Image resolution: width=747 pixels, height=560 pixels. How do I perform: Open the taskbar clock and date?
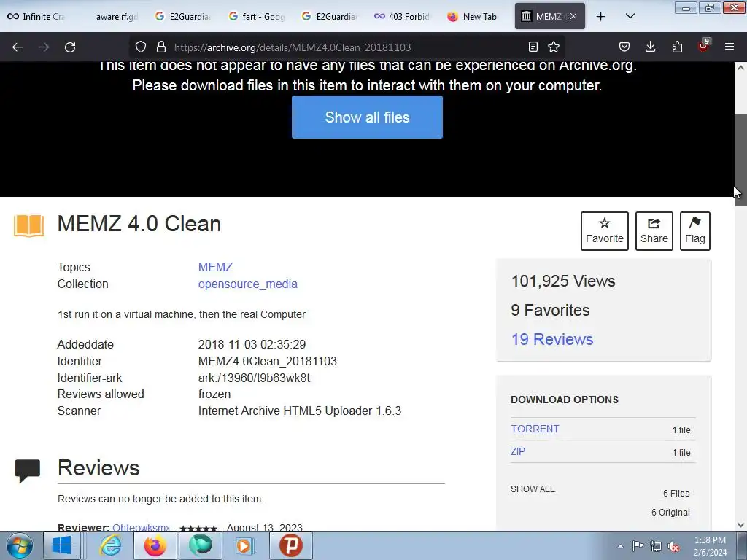[710, 546]
